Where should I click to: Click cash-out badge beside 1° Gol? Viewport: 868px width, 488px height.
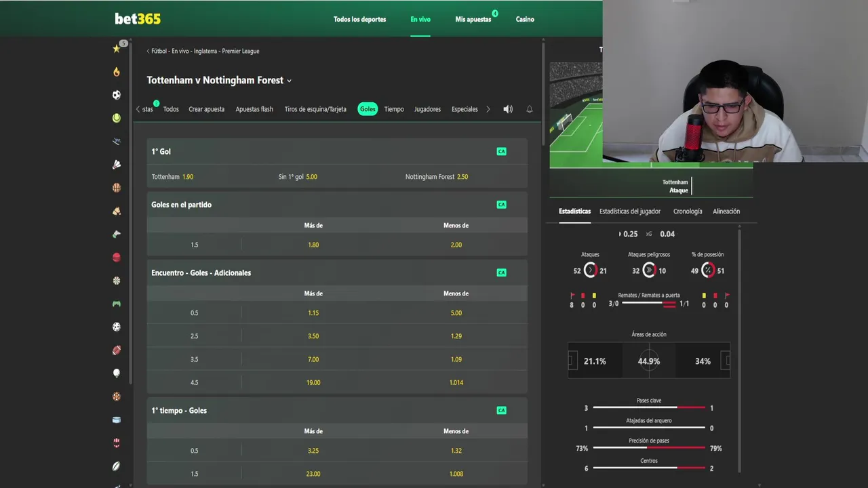[501, 151]
